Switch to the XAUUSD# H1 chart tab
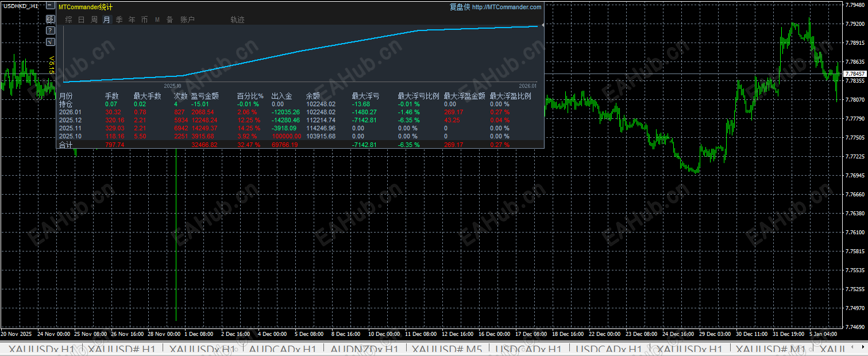Viewport: 868px width, 356px height. pyautogui.click(x=121, y=349)
